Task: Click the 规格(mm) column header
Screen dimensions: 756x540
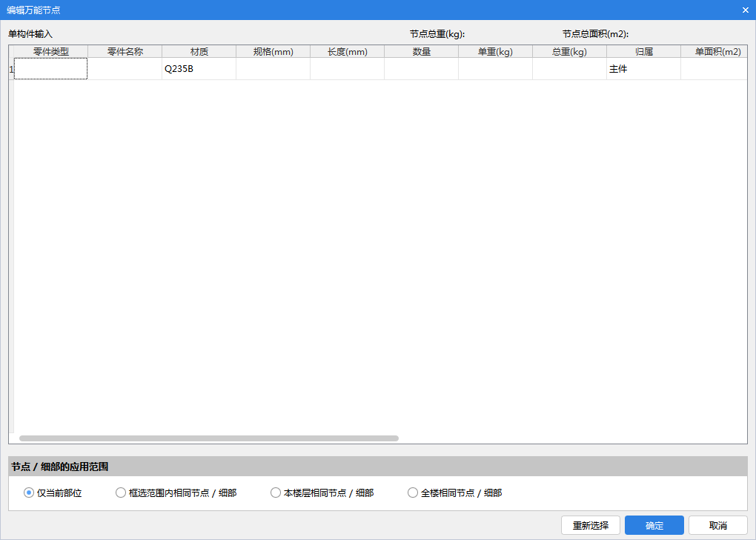Action: (x=273, y=52)
